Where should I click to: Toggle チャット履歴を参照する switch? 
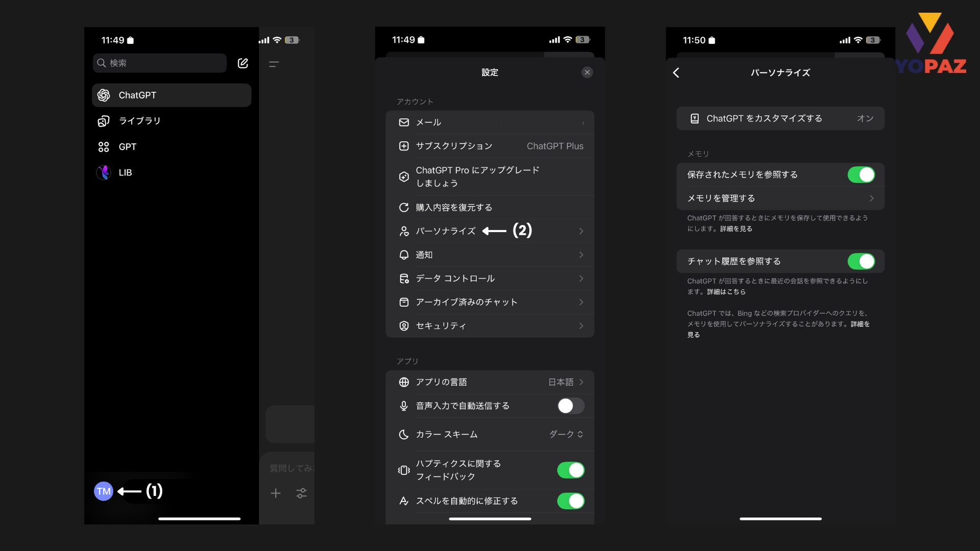862,261
